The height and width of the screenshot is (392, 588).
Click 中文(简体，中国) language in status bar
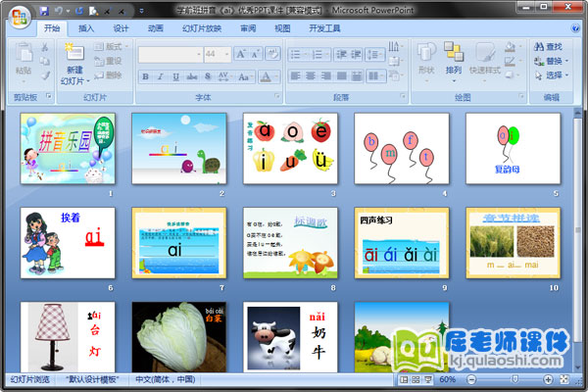[166, 379]
